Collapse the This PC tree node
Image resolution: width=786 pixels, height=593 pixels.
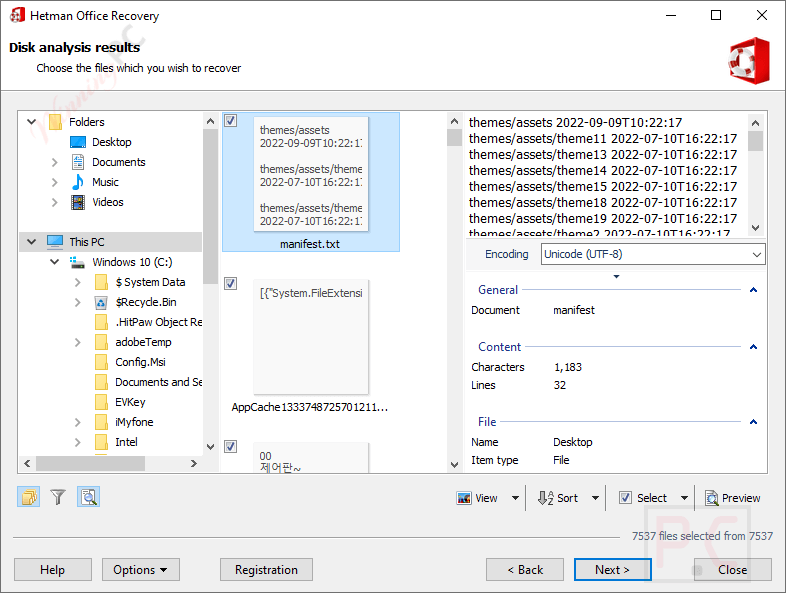pos(32,242)
